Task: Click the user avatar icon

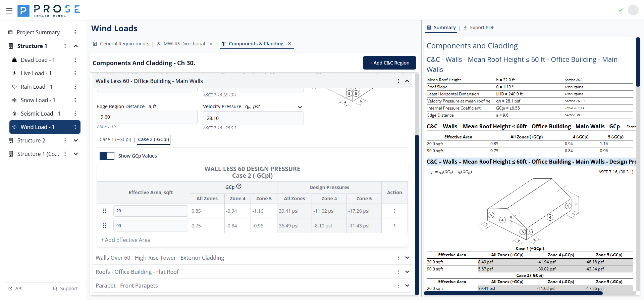Action: click(633, 10)
